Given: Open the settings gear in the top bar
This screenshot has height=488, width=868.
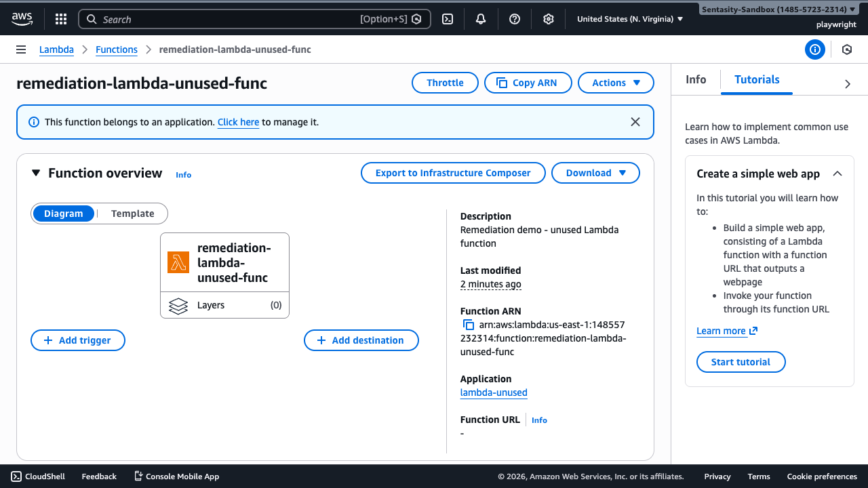Looking at the screenshot, I should 548,18.
